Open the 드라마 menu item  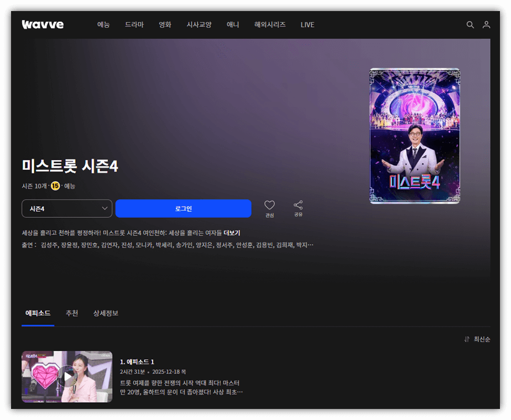point(134,24)
